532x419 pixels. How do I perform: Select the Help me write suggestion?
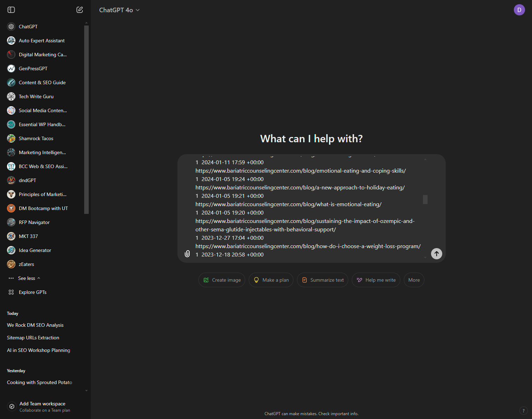pos(376,280)
